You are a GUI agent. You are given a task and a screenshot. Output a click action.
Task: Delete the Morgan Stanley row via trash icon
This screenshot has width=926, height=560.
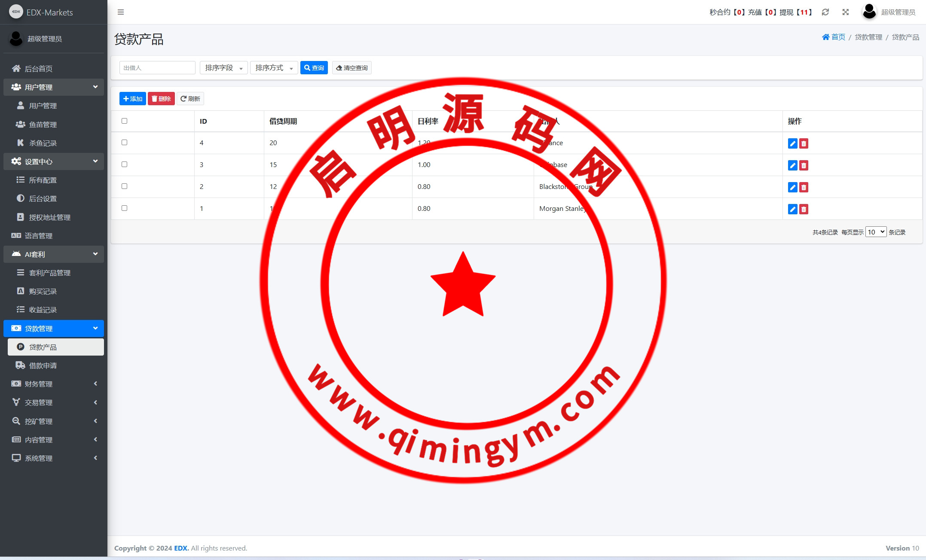[804, 209]
